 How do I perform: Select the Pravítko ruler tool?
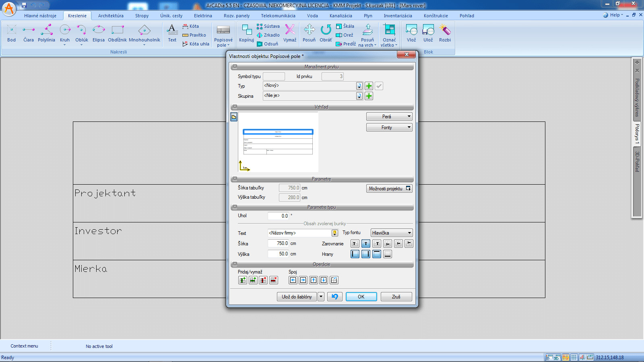click(x=194, y=35)
